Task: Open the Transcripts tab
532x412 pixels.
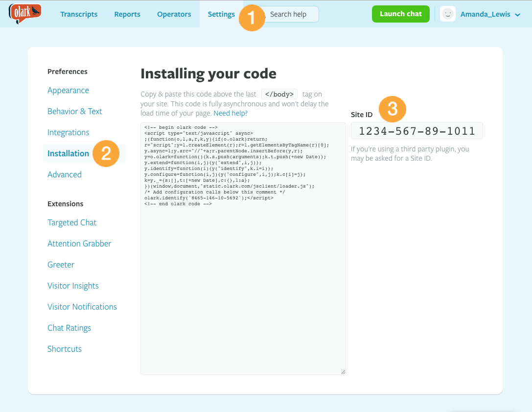Action: coord(79,14)
